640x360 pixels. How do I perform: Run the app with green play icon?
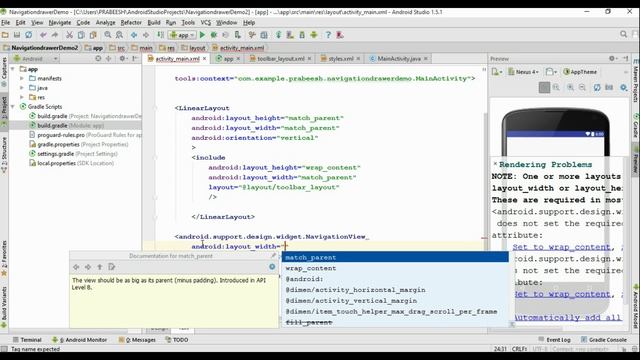(x=202, y=35)
